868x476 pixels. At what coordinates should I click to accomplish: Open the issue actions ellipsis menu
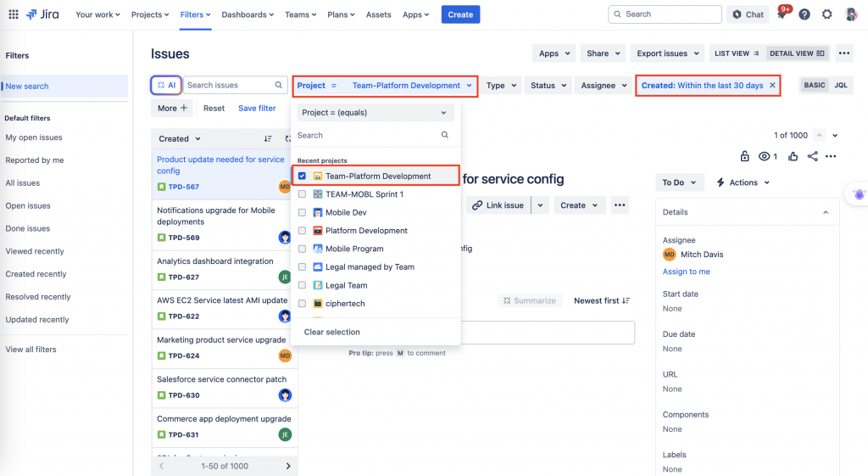pyautogui.click(x=831, y=156)
